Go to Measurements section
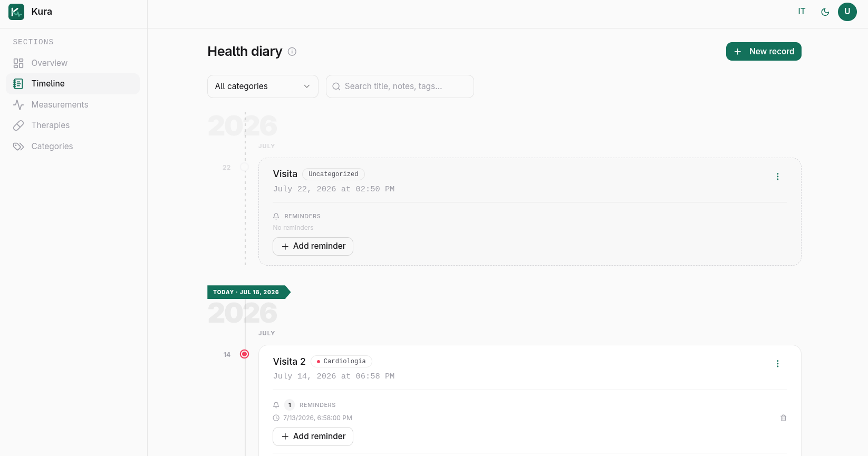 coord(73,105)
